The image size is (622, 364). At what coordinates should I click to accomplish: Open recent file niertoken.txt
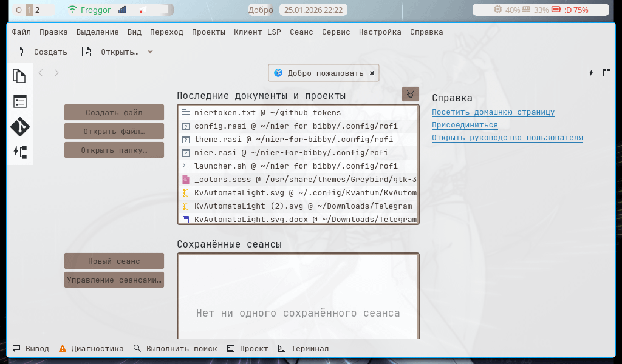coord(298,112)
